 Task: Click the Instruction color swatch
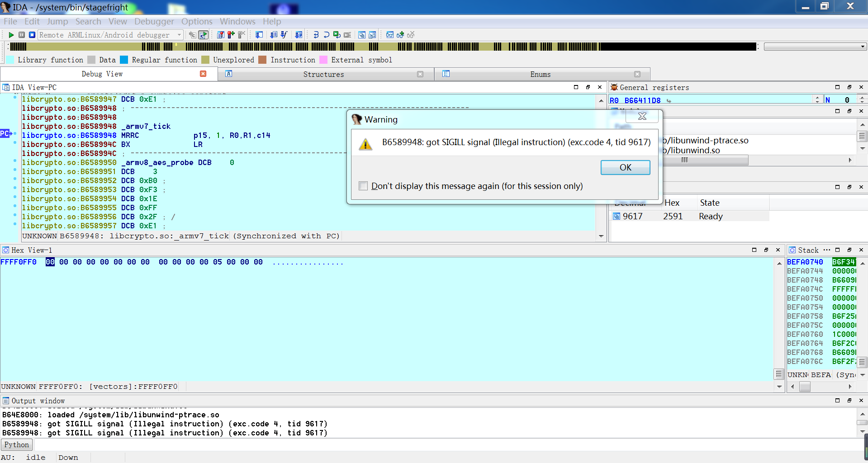262,60
